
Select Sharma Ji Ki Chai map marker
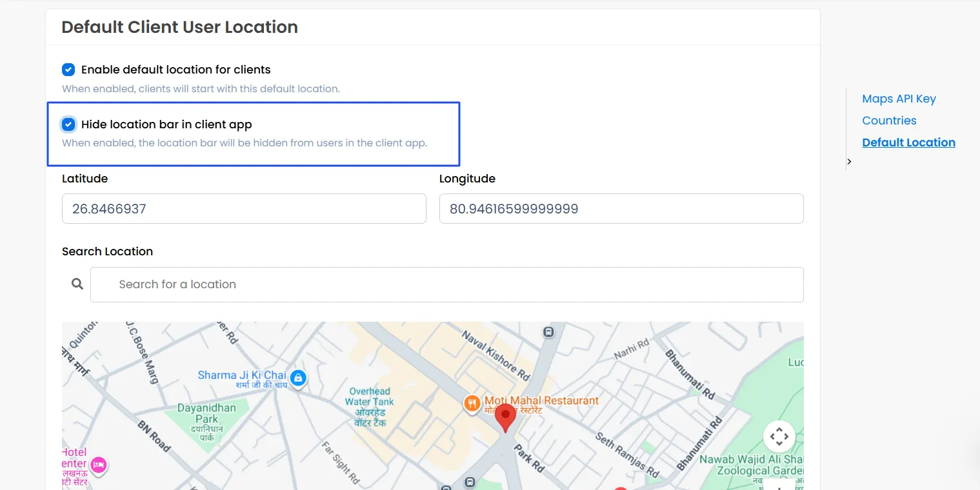pyautogui.click(x=297, y=378)
